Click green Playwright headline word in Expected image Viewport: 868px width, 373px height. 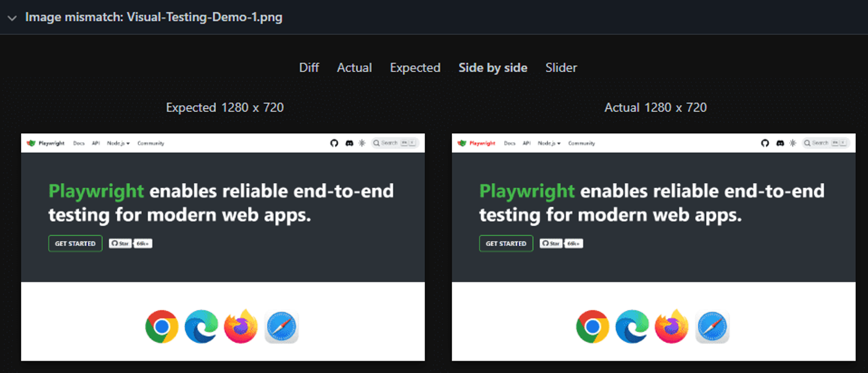pyautogui.click(x=97, y=191)
